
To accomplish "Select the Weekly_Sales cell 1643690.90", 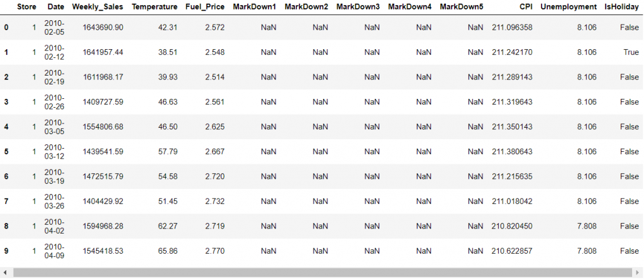I will tap(103, 28).
